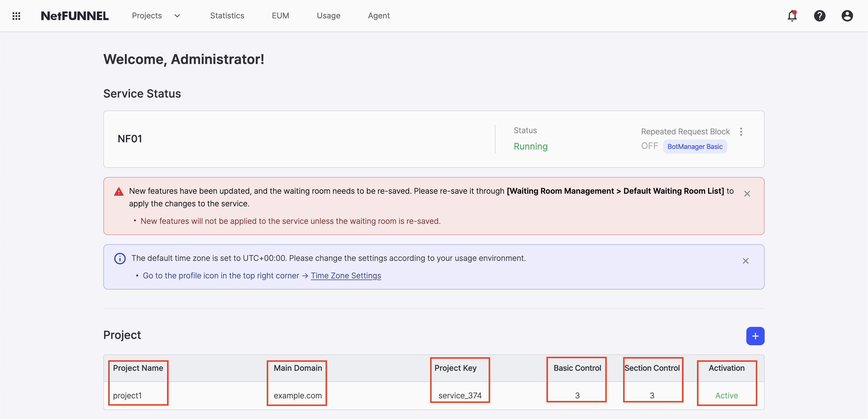The image size is (868, 419).
Task: Click the info icon in the timezone notice
Action: coord(120,258)
